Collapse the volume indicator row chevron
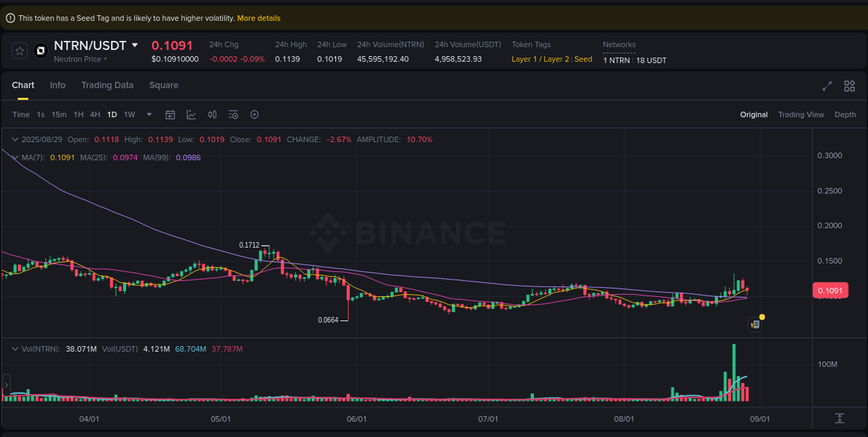 [x=15, y=350]
